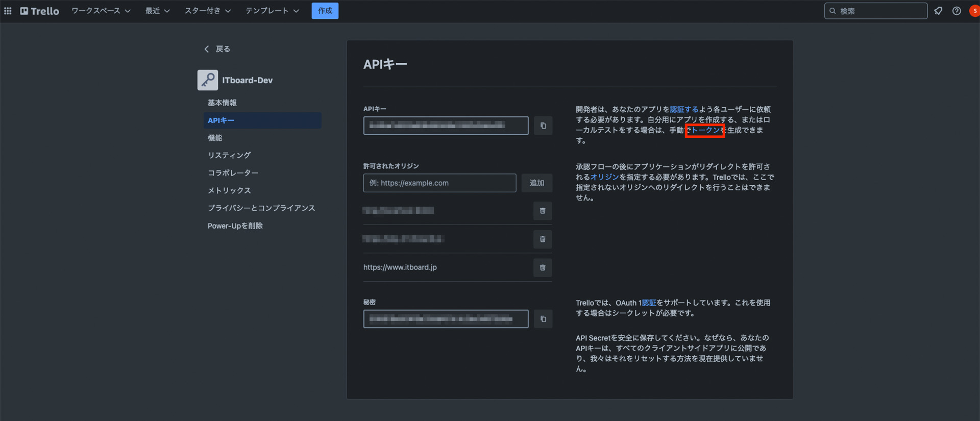Click the user account avatar
Viewport: 980px width, 421px height.
tap(974, 11)
